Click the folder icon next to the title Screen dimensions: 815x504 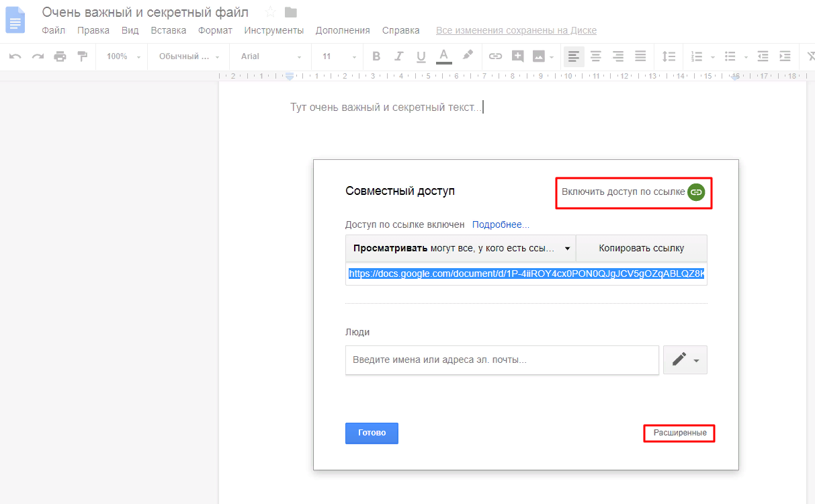pyautogui.click(x=290, y=12)
